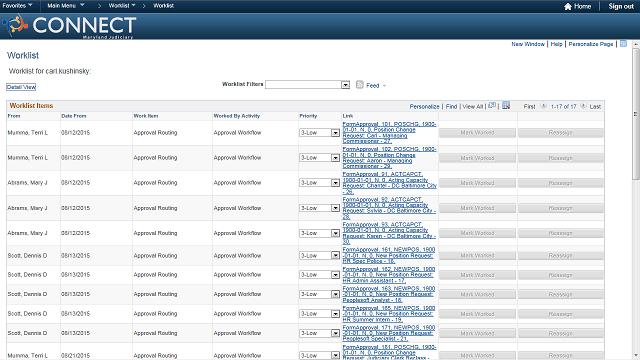Click the download to Excel grid icon
Image resolution: width=640 pixels, height=360 pixels.
[x=506, y=106]
